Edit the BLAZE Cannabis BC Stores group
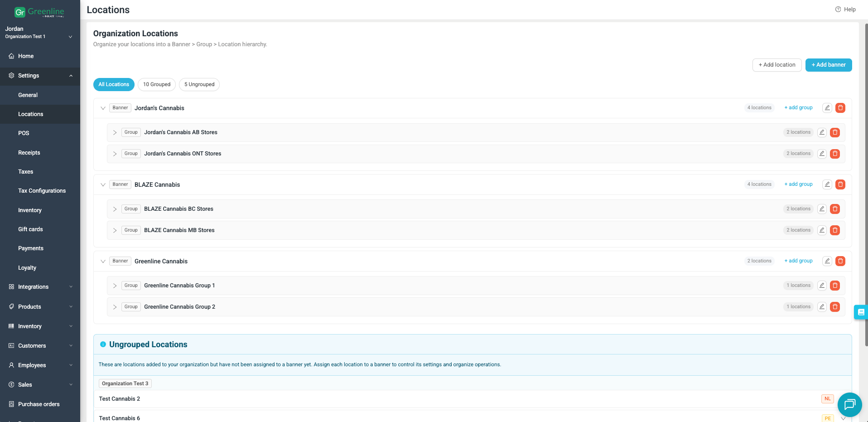 822,209
